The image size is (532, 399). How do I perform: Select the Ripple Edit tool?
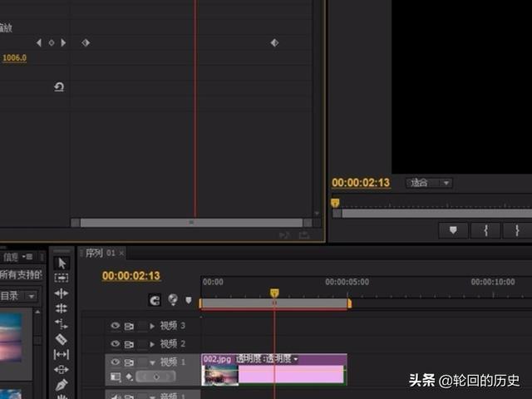tap(62, 293)
